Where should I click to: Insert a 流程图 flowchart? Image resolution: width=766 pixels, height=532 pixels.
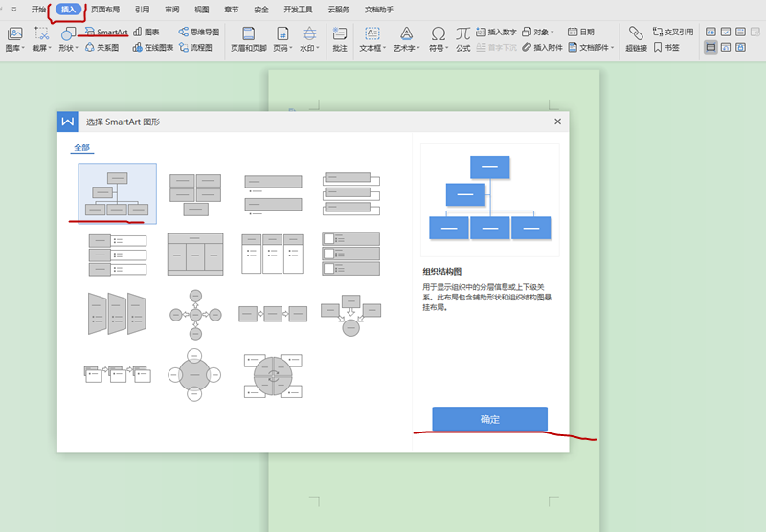(x=196, y=46)
